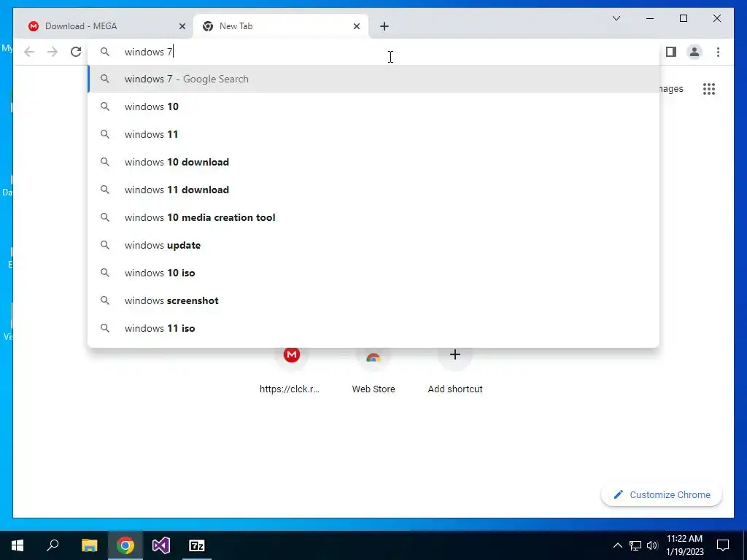This screenshot has height=560, width=747.
Task: Select the 'windows update' suggestion
Action: (x=373, y=245)
